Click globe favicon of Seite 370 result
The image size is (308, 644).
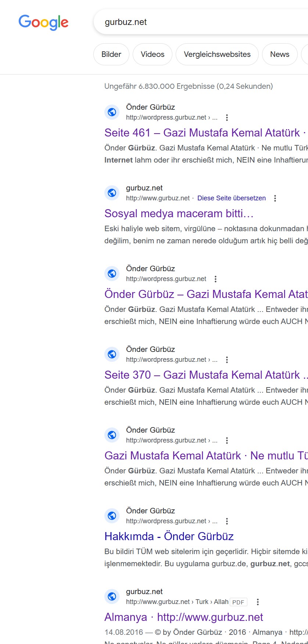[112, 354]
